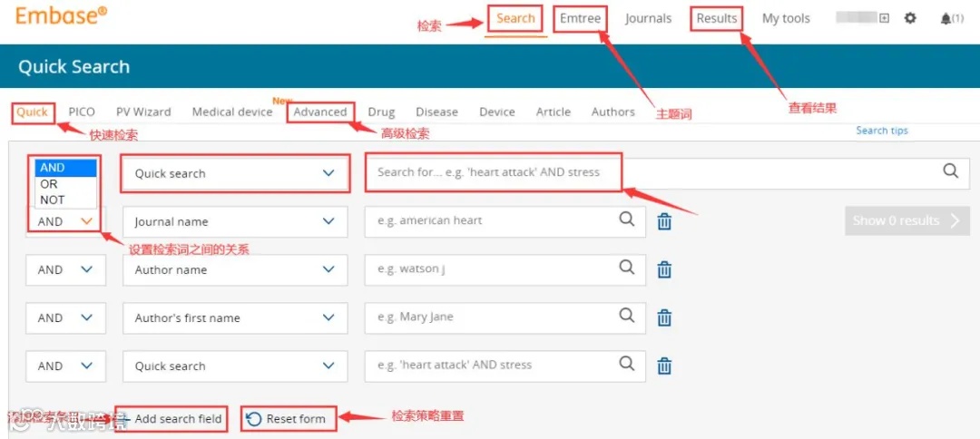The height and width of the screenshot is (439, 980).
Task: Click the Embase logo
Action: point(62,15)
